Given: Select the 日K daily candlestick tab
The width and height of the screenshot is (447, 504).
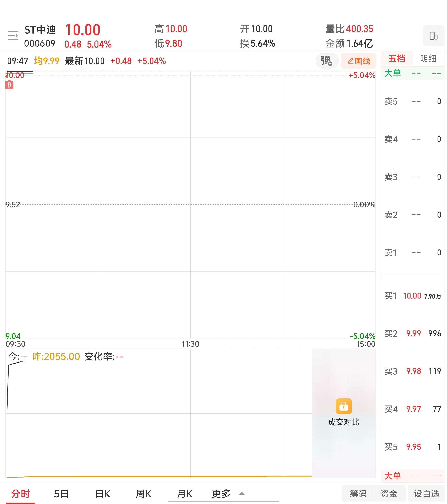Looking at the screenshot, I should [103, 494].
